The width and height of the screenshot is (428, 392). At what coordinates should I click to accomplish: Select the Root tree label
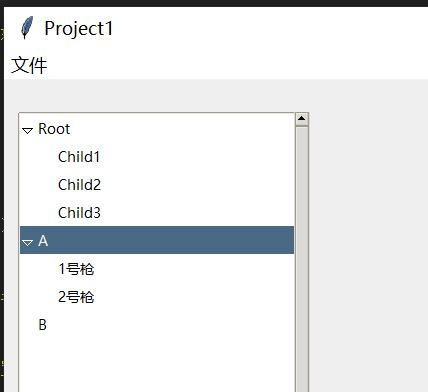coord(54,129)
